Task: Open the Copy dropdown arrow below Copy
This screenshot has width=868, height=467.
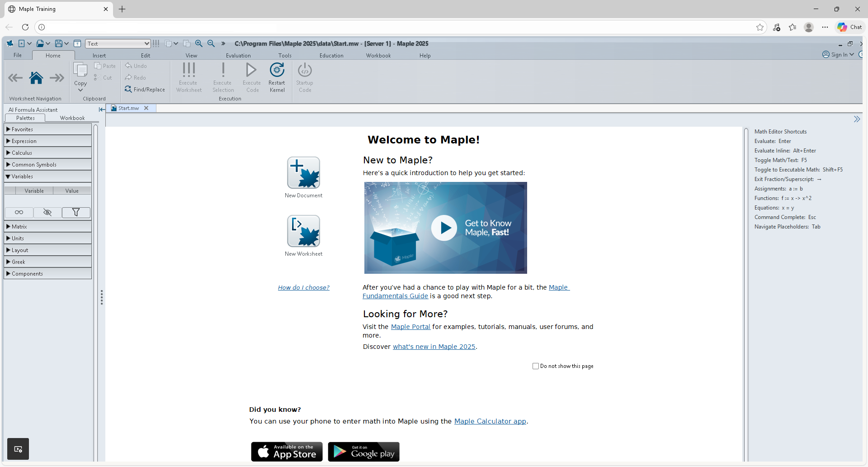Action: pos(80,90)
